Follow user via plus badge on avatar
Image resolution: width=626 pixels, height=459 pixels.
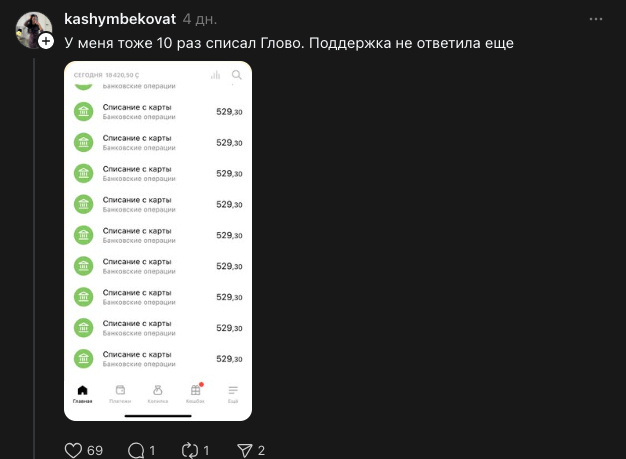click(x=46, y=41)
